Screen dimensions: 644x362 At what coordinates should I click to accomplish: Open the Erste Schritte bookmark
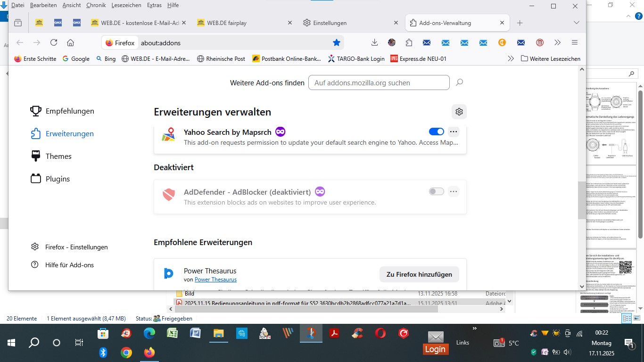coord(35,59)
